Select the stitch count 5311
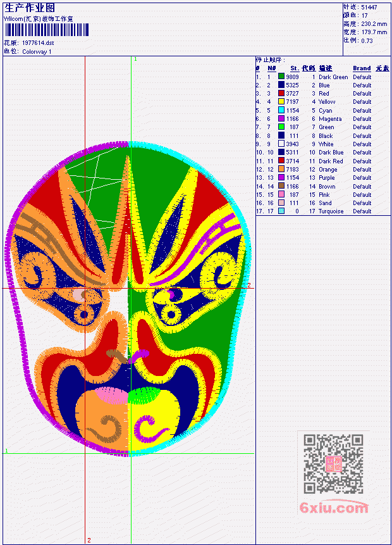 point(292,153)
